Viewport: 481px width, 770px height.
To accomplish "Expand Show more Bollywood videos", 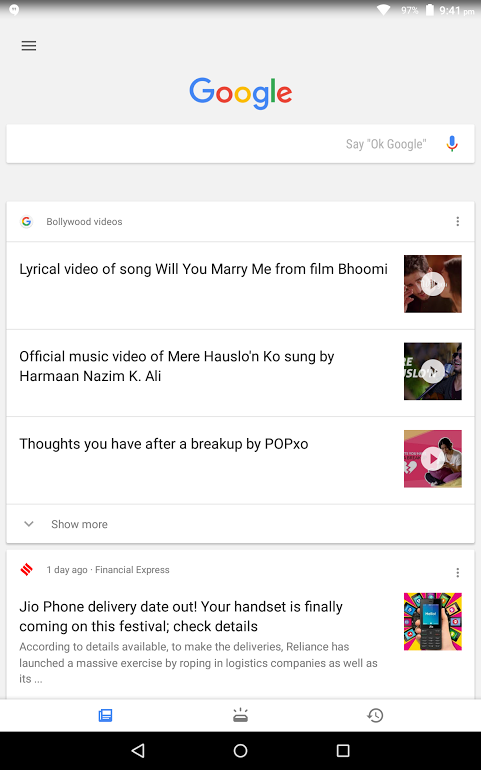I will click(x=240, y=524).
